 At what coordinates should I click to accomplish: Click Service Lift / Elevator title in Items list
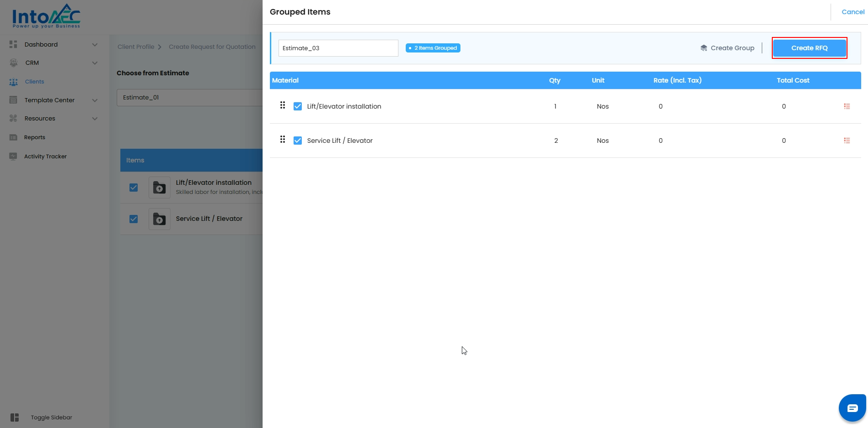[209, 219]
